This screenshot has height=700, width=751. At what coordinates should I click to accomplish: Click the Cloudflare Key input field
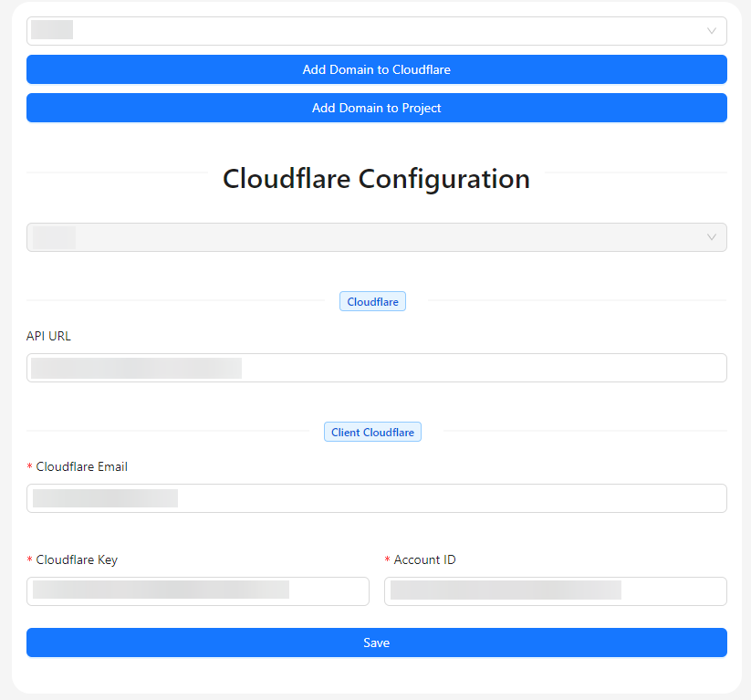197,590
